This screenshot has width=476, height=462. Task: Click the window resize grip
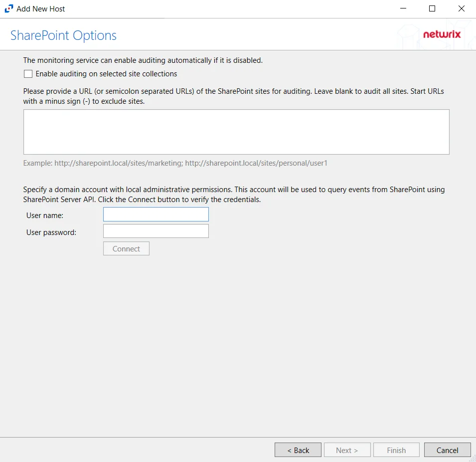[x=473, y=459]
